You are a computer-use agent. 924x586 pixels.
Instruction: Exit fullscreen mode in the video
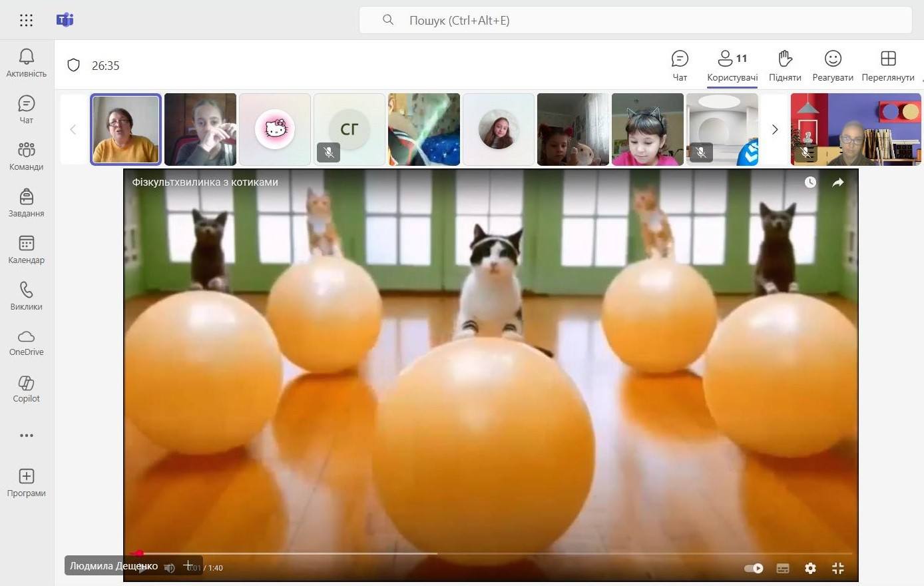pos(838,568)
